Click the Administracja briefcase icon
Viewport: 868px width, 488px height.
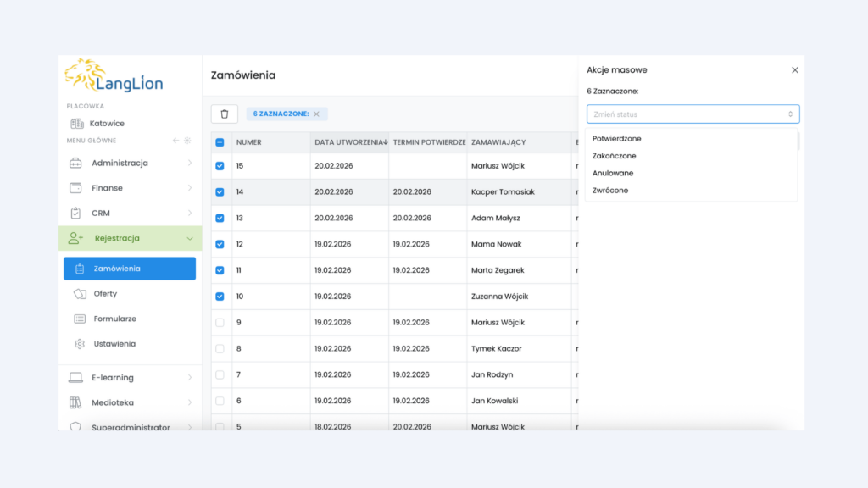[x=75, y=163]
